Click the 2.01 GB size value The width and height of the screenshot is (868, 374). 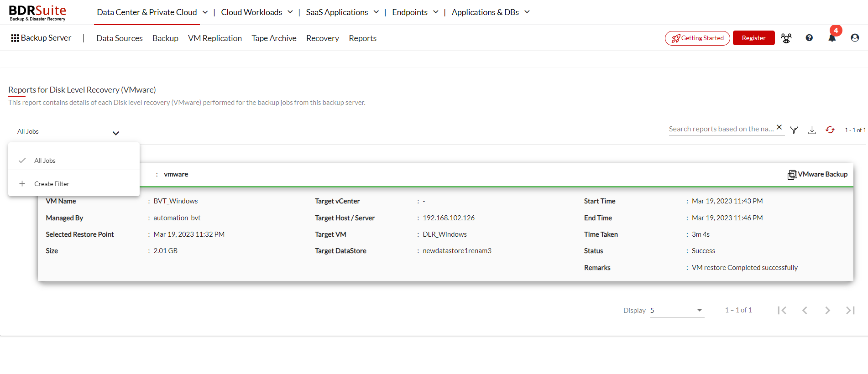coord(166,251)
